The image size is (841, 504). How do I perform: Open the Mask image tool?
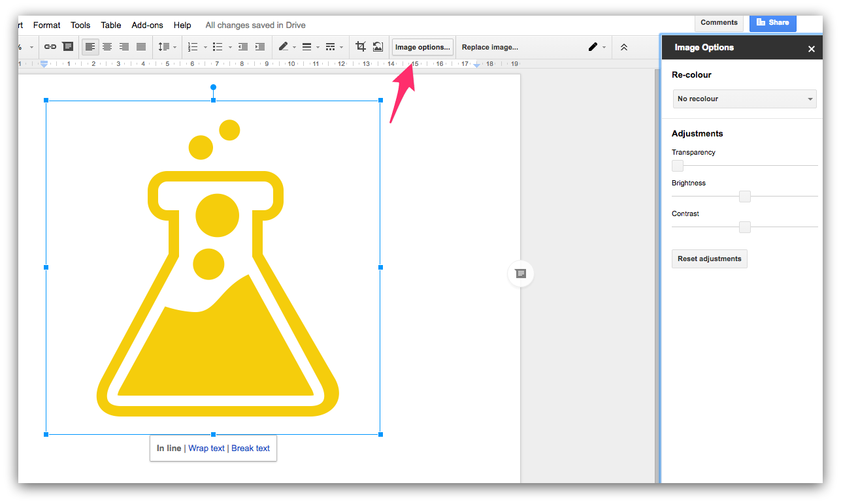coord(378,46)
